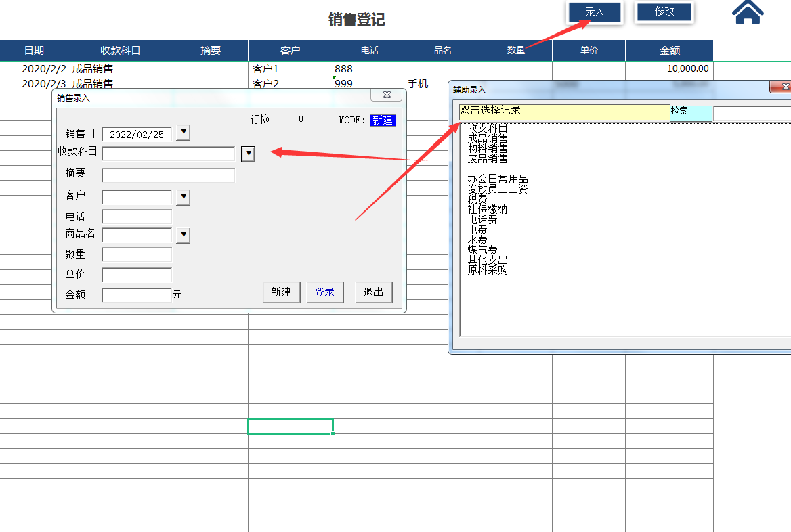Click the 2020/2/2 date cell
Image resolution: width=791 pixels, height=532 pixels.
point(34,68)
